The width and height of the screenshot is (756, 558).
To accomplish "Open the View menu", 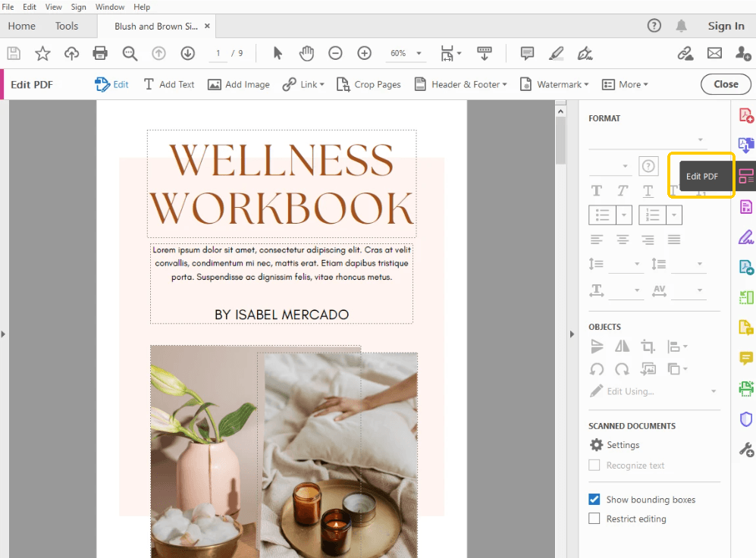I will pyautogui.click(x=54, y=7).
